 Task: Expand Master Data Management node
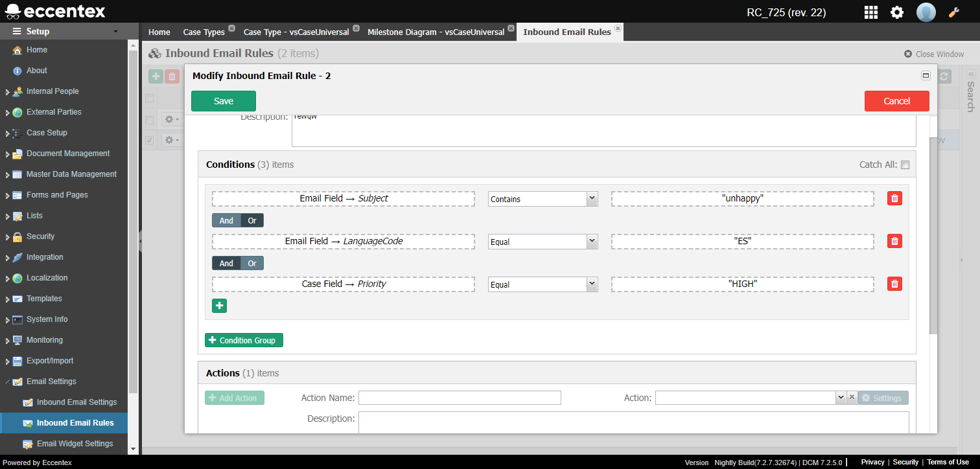[8, 175]
